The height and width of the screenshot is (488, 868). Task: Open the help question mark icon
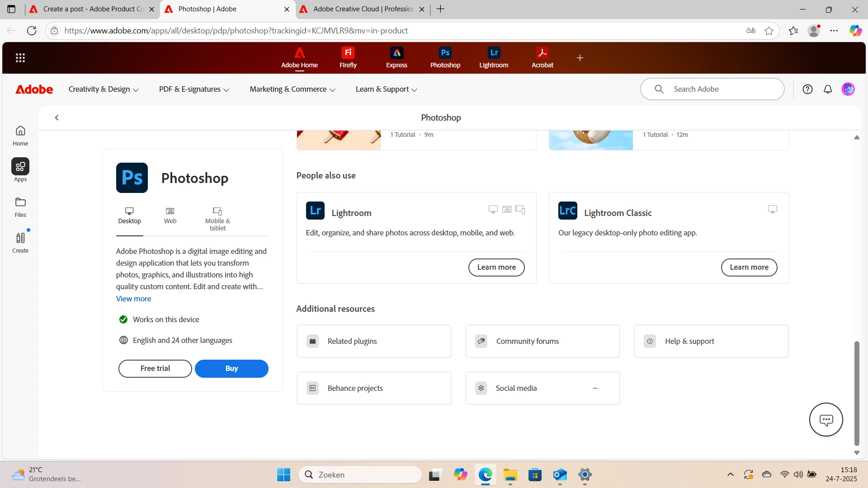807,89
